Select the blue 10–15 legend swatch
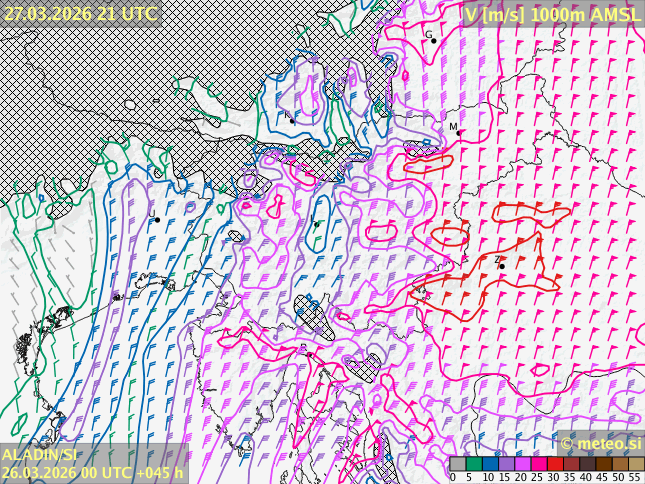This screenshot has height=484, width=645. coord(490,464)
